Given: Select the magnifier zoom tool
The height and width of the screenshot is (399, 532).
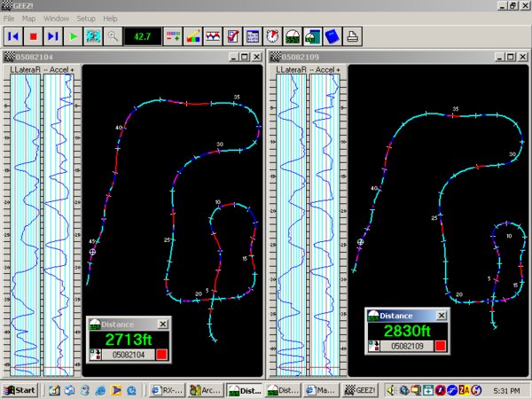Looking at the screenshot, I should [113, 36].
